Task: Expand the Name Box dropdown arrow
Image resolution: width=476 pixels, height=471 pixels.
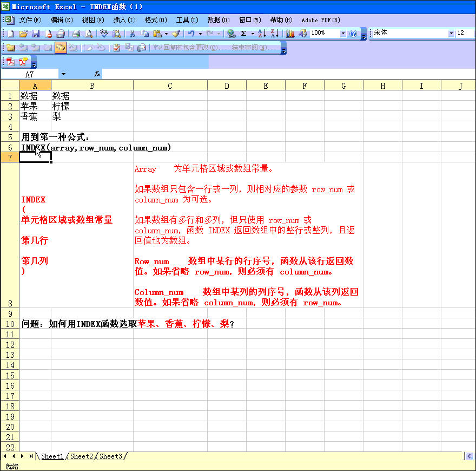Action: pyautogui.click(x=63, y=74)
